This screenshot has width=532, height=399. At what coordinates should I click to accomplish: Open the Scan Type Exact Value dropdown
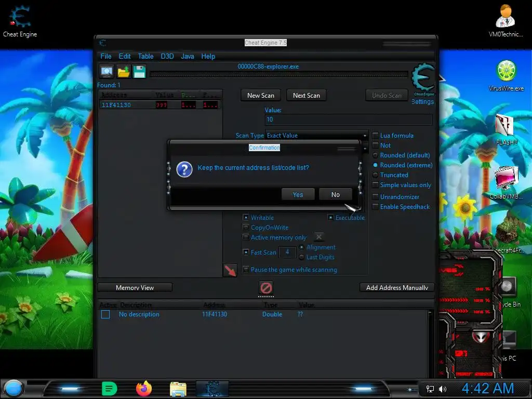click(x=316, y=136)
